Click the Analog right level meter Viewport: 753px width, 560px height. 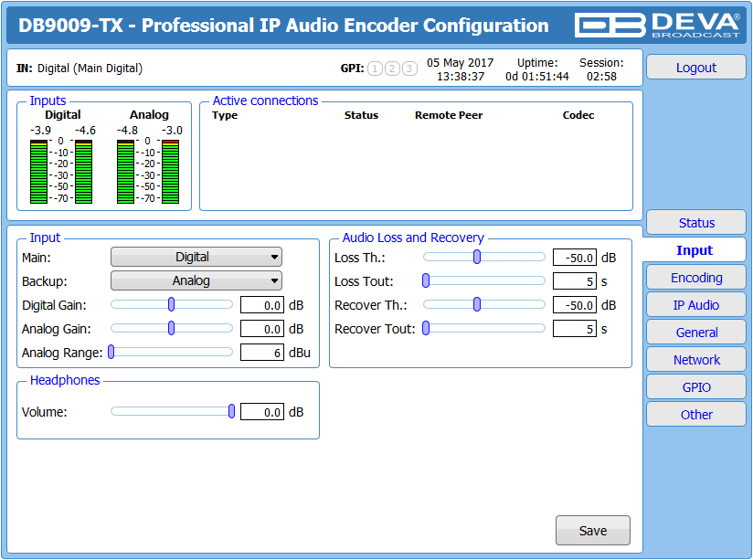[171, 172]
